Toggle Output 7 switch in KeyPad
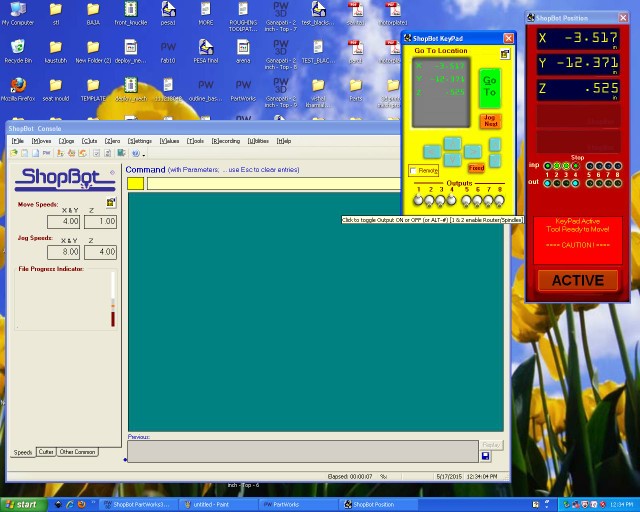 click(489, 200)
